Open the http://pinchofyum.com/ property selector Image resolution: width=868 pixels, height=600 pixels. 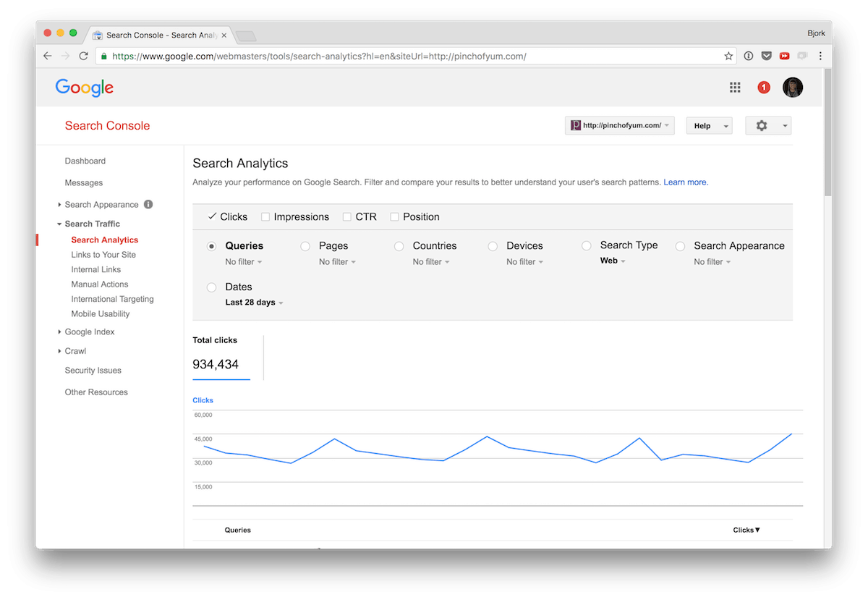tap(619, 125)
